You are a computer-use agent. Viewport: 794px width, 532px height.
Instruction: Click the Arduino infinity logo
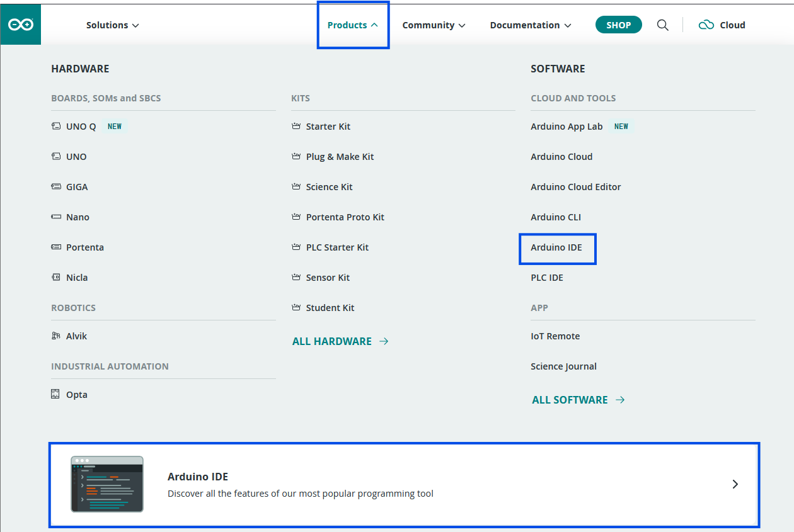click(x=21, y=25)
